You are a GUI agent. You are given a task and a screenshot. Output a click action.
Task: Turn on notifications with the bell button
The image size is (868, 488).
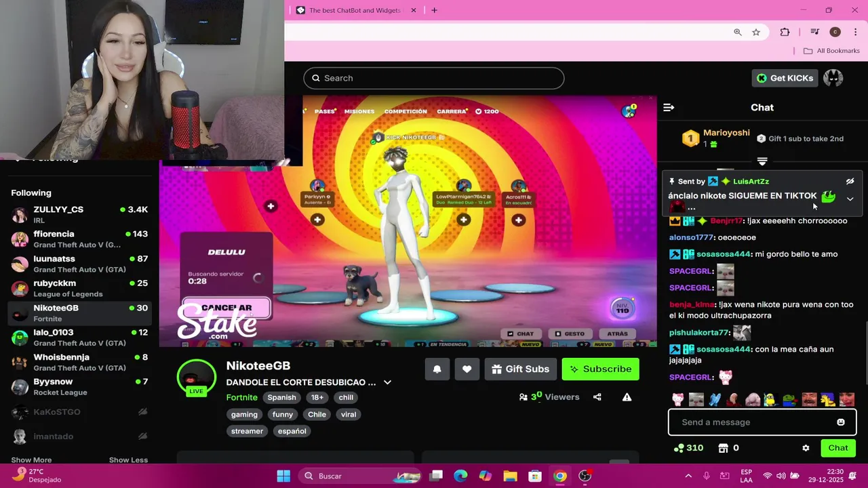437,369
